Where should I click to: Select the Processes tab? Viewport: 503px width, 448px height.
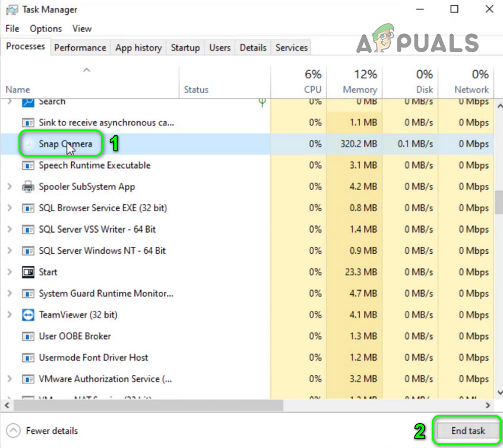point(26,46)
